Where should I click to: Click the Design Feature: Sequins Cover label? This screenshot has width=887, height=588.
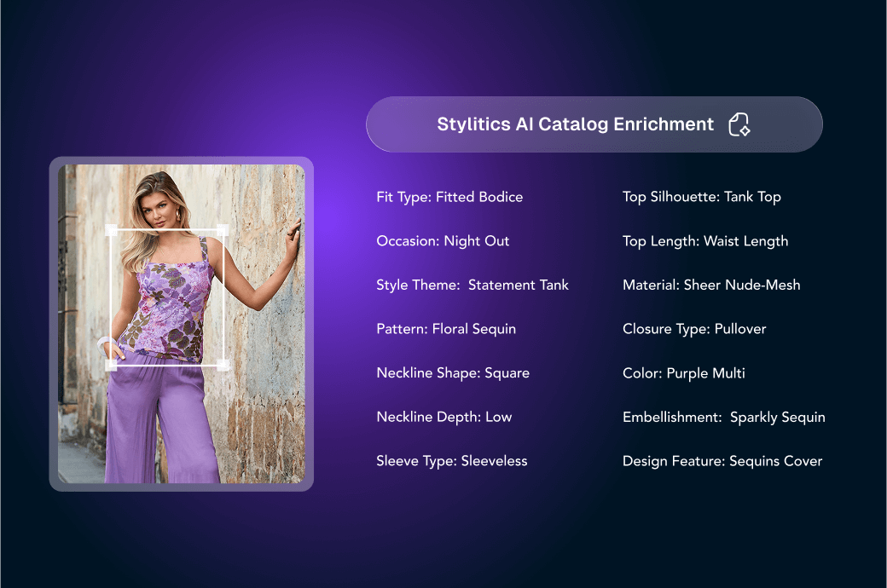point(722,461)
